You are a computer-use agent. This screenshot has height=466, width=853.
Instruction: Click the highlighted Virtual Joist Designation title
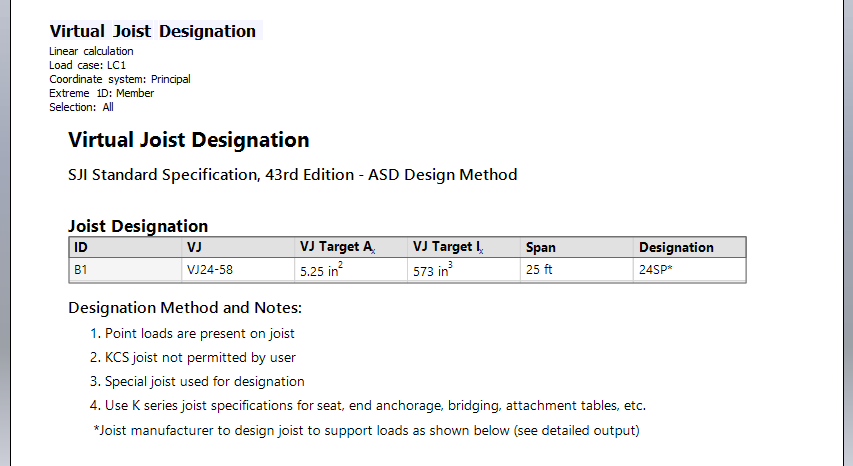153,31
